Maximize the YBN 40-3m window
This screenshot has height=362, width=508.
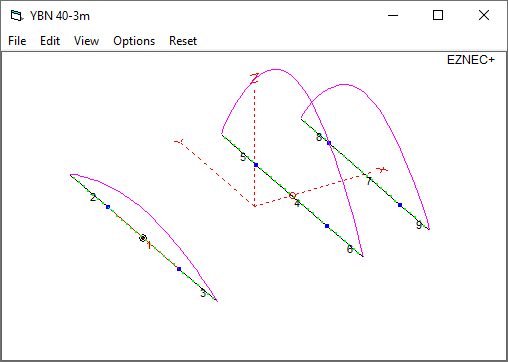(x=438, y=15)
